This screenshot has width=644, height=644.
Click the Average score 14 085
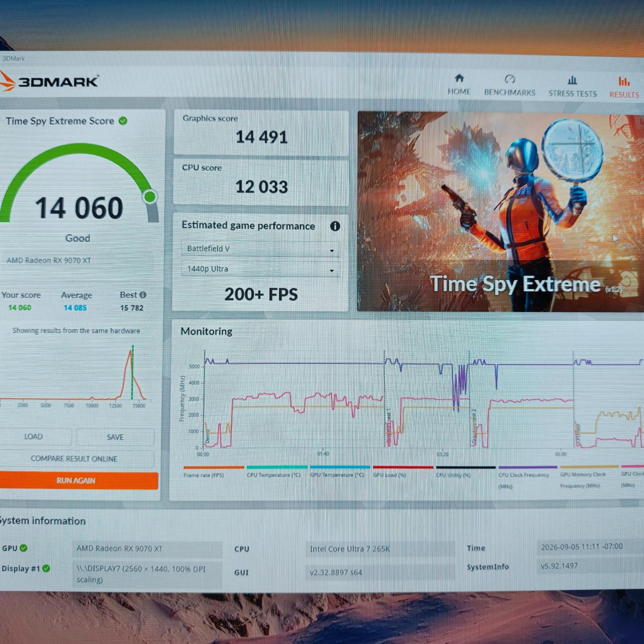(x=75, y=308)
